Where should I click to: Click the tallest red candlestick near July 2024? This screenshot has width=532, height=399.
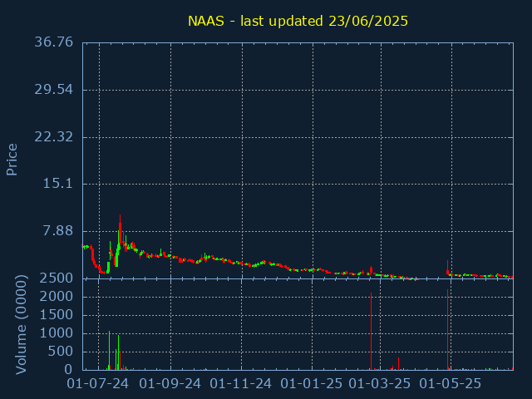120,229
